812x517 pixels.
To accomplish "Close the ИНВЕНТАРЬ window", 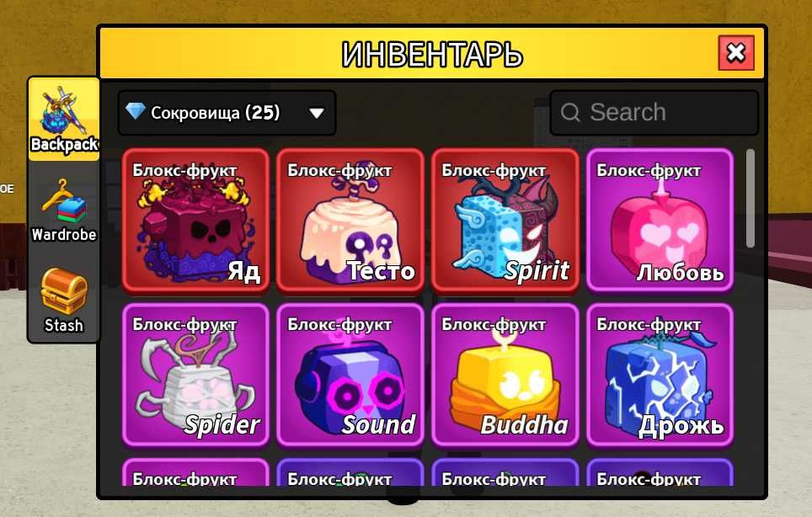I will (x=736, y=53).
